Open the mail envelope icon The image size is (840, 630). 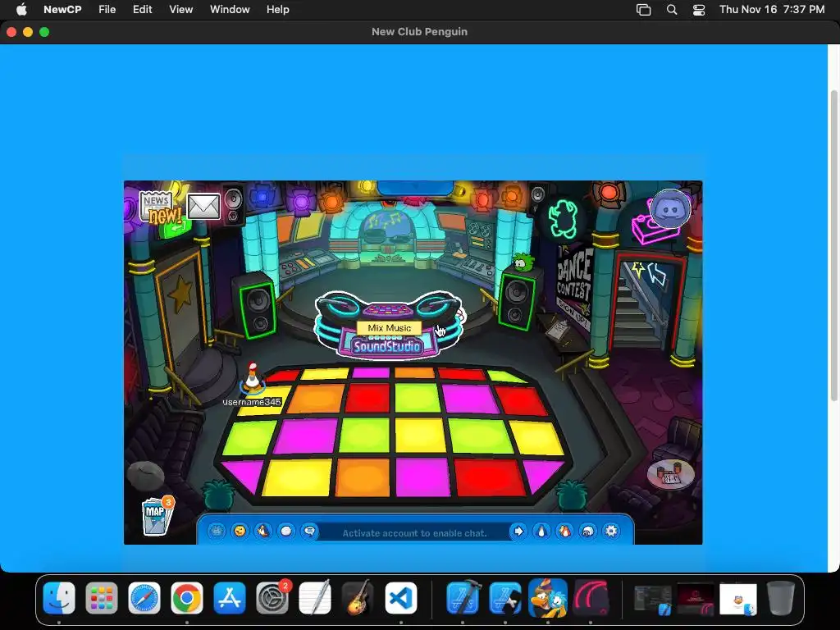pyautogui.click(x=203, y=206)
